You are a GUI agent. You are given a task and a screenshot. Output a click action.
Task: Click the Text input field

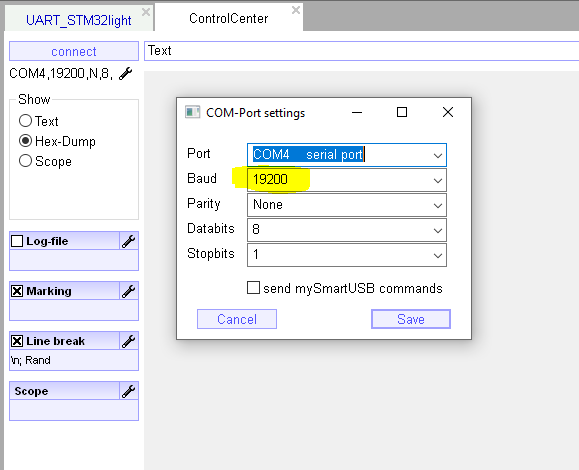(361, 51)
